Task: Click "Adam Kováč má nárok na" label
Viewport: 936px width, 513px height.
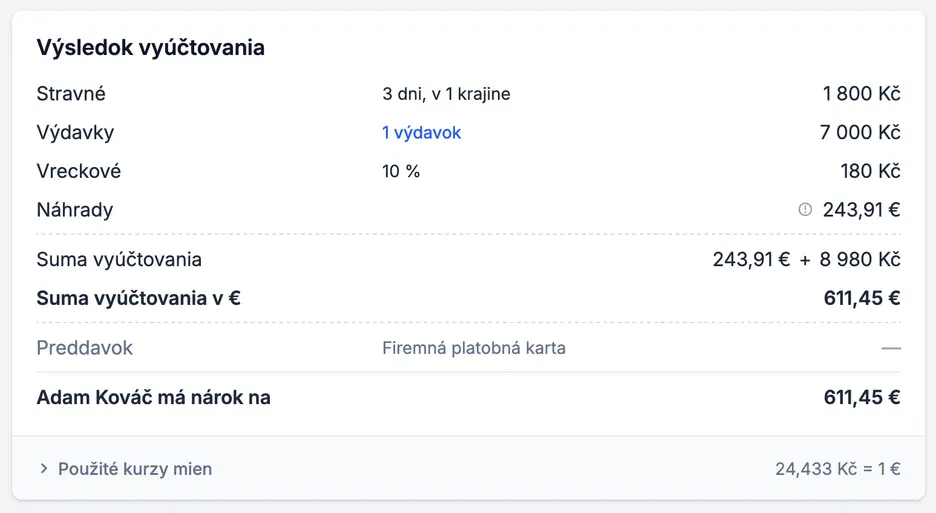Action: [x=153, y=398]
